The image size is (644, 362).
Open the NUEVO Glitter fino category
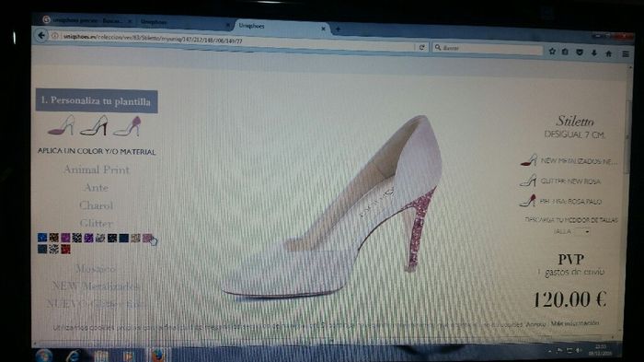coord(96,304)
